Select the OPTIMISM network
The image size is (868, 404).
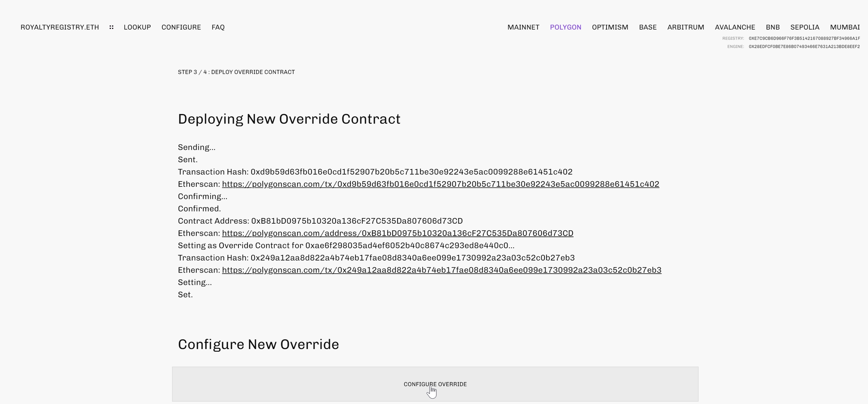pyautogui.click(x=610, y=27)
